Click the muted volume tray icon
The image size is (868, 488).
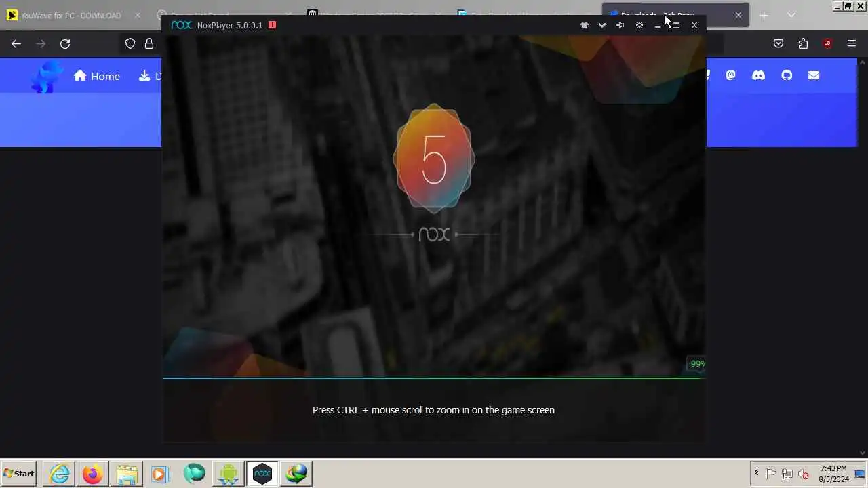(804, 474)
